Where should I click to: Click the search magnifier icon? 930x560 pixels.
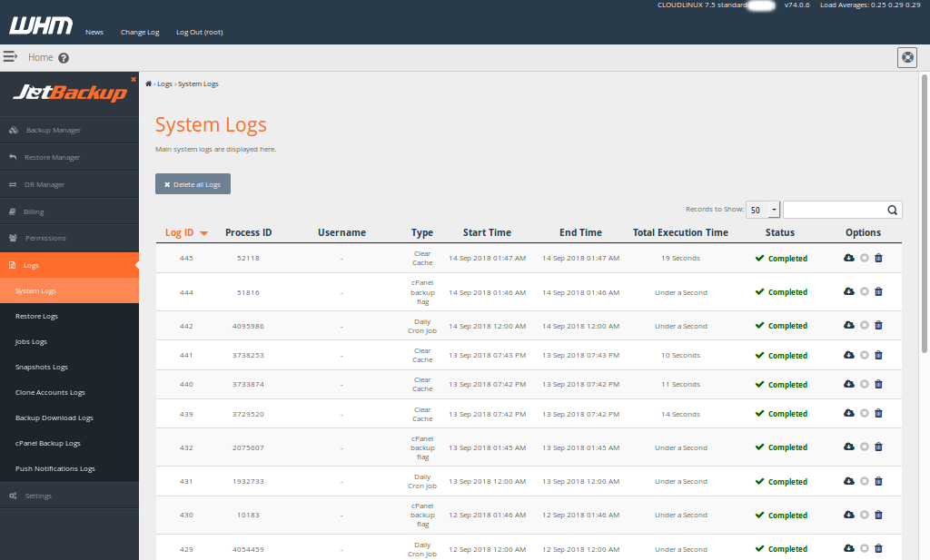pos(892,210)
